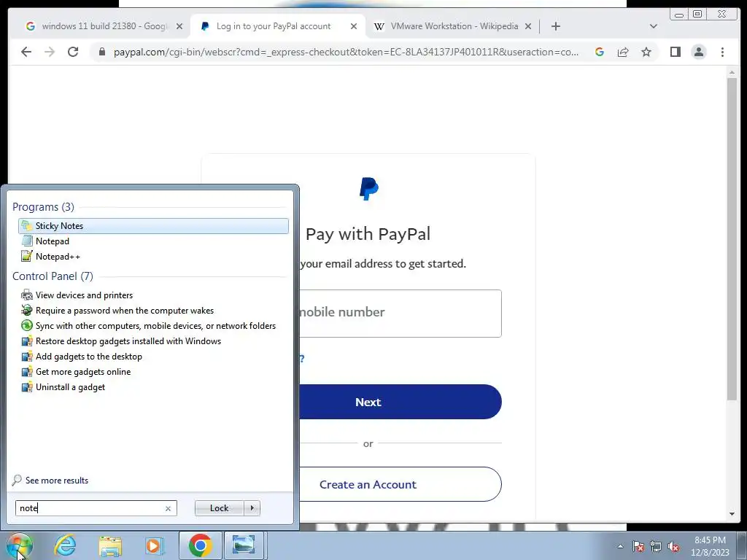Expand shutdown options arrow beside Lock

[x=252, y=508]
